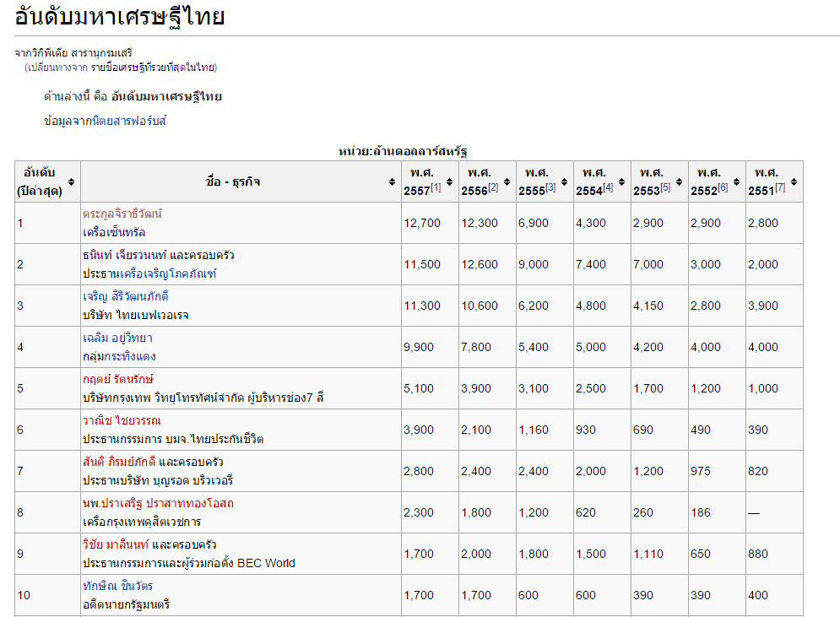Select the 9,900 cell for rank 4
Screen dimensions: 840x617
click(430, 347)
